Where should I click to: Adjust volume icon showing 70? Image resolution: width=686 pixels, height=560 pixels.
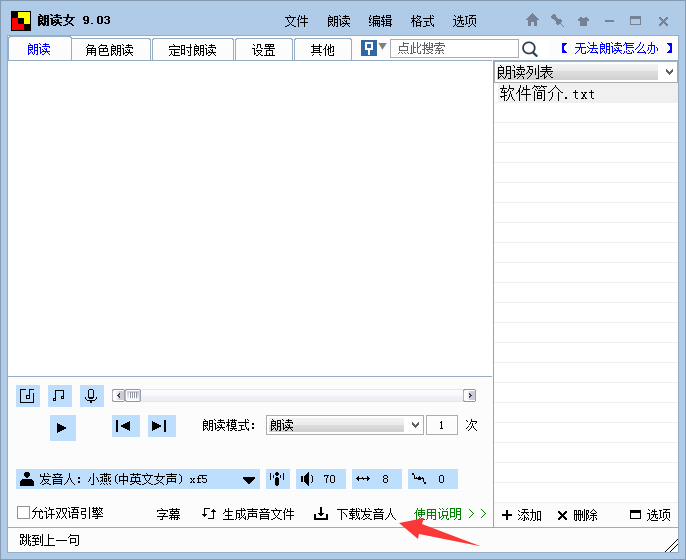tap(320, 479)
